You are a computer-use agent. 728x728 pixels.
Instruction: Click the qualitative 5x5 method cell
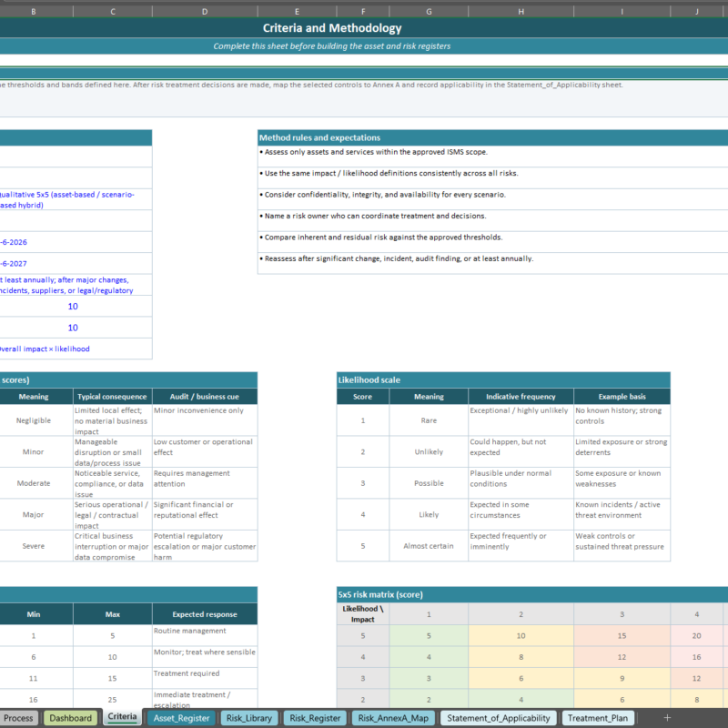click(x=73, y=199)
